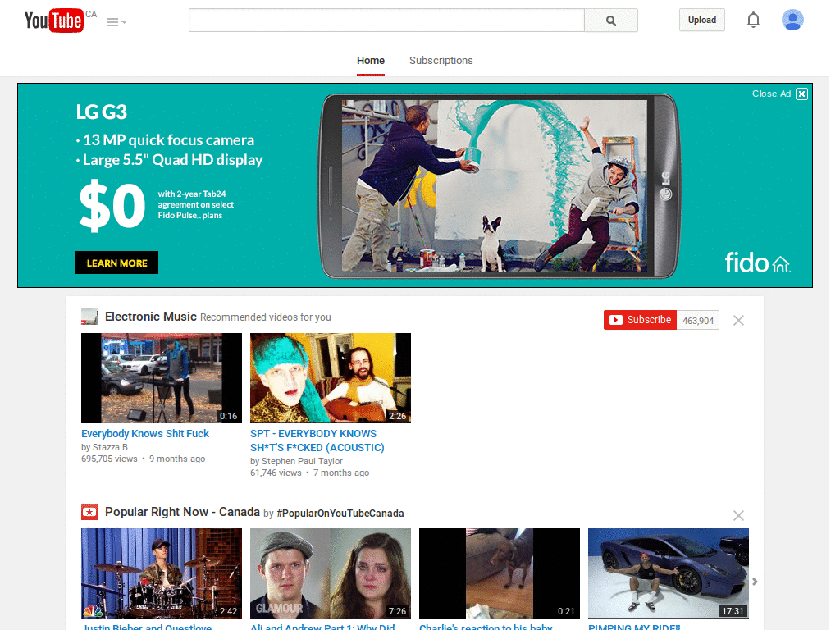Open uploader Stazza B channel link
The image size is (840, 630).
pos(110,447)
